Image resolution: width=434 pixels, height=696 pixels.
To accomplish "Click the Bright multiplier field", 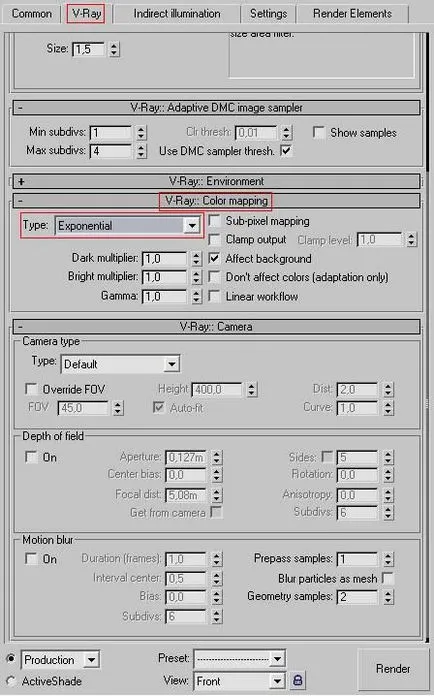I will tap(165, 277).
